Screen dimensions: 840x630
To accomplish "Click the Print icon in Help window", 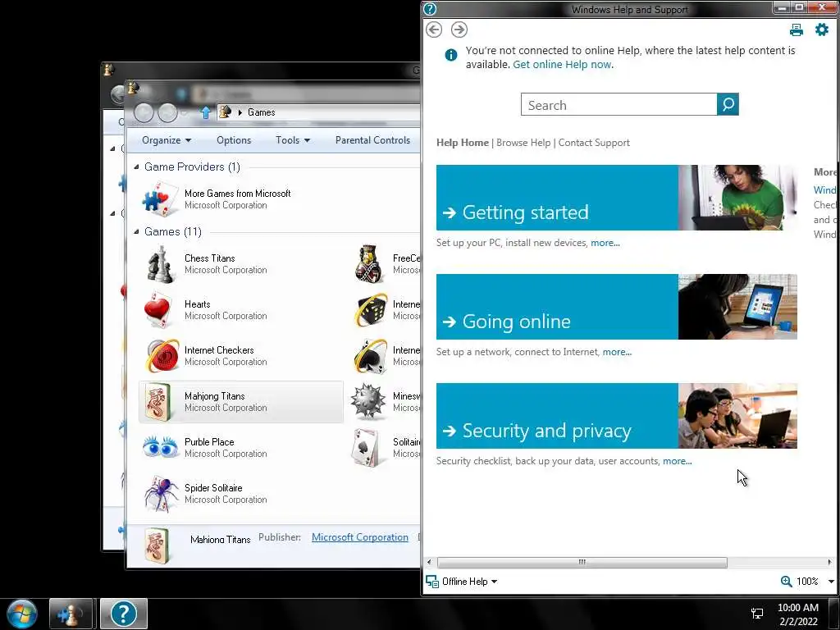I will click(x=797, y=30).
